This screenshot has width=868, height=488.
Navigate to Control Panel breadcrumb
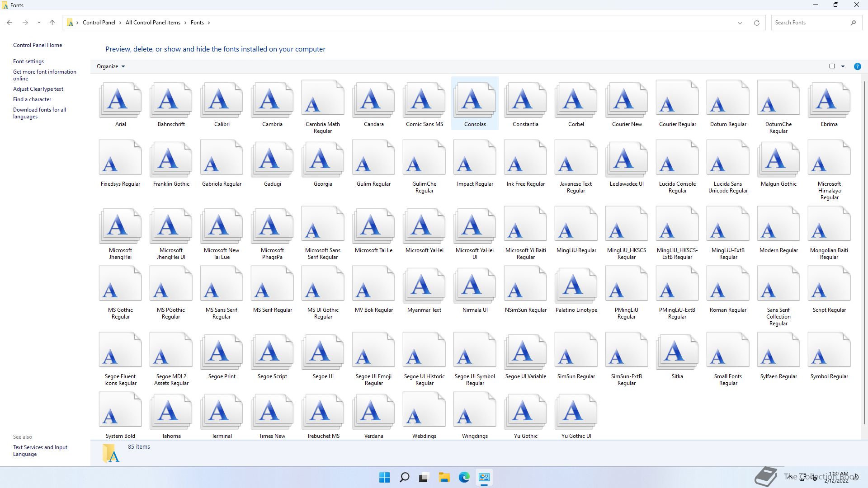[x=99, y=23]
